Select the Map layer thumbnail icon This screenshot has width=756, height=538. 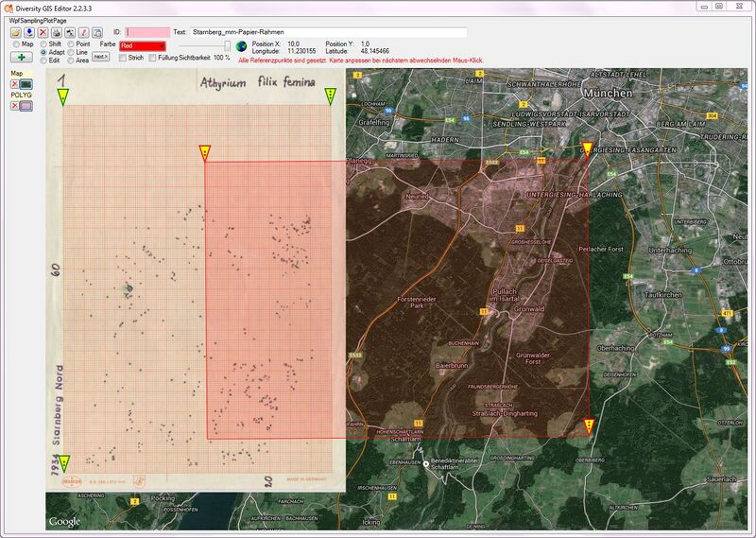26,84
